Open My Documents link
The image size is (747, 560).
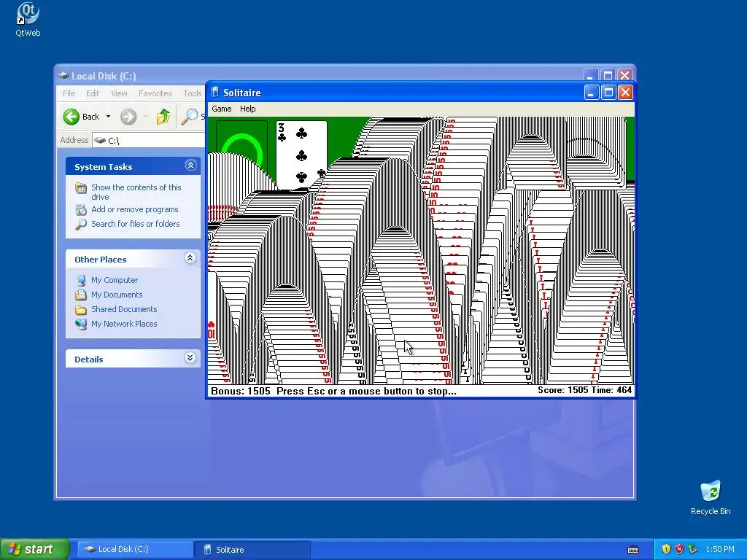pyautogui.click(x=117, y=295)
